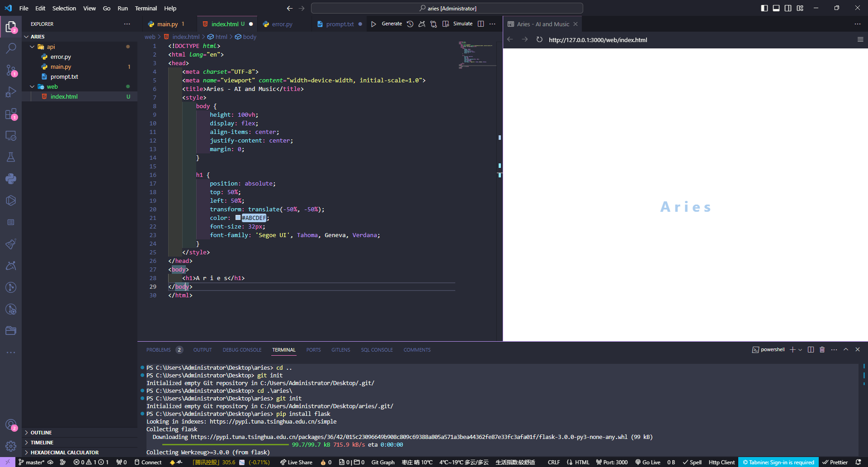
Task: Add a new terminal with plus icon
Action: (793, 350)
